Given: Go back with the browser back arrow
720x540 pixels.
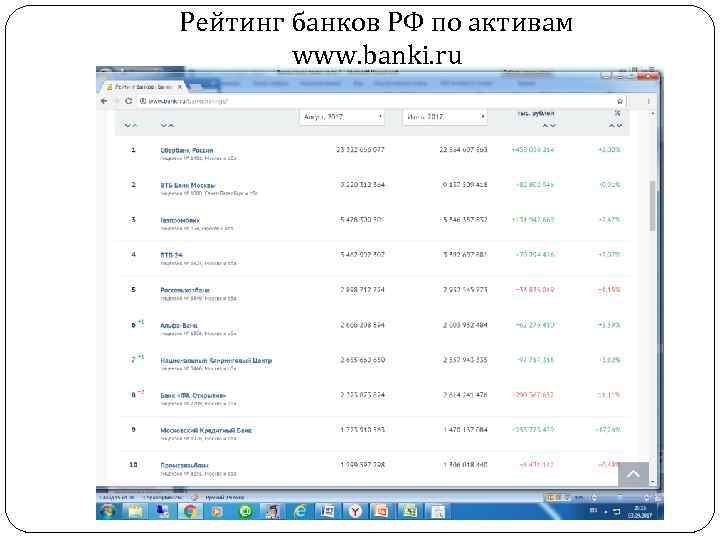Looking at the screenshot, I should pos(104,101).
